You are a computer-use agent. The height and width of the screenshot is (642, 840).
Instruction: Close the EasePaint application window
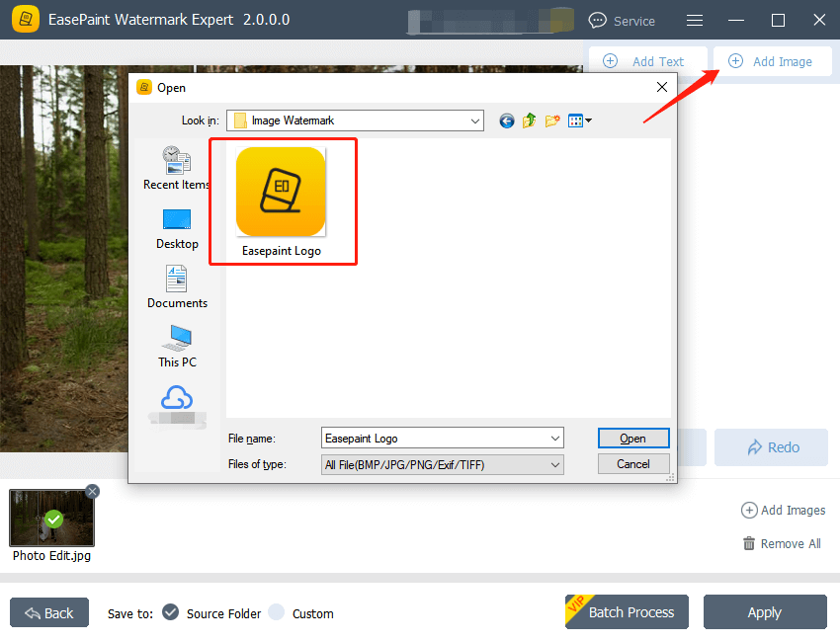click(x=819, y=21)
